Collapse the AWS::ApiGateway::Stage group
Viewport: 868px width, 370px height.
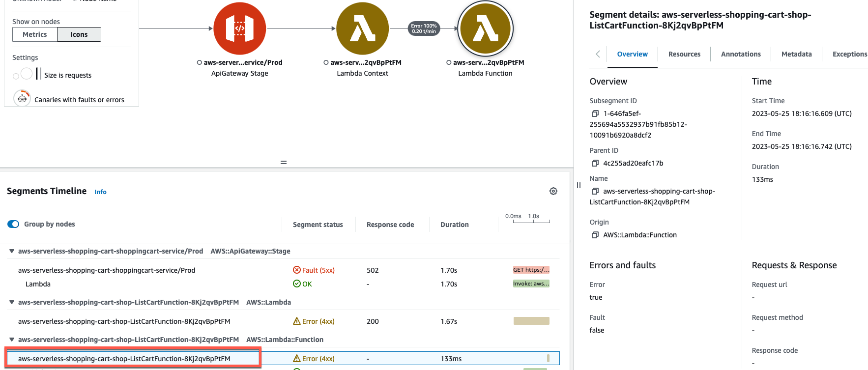pos(12,251)
